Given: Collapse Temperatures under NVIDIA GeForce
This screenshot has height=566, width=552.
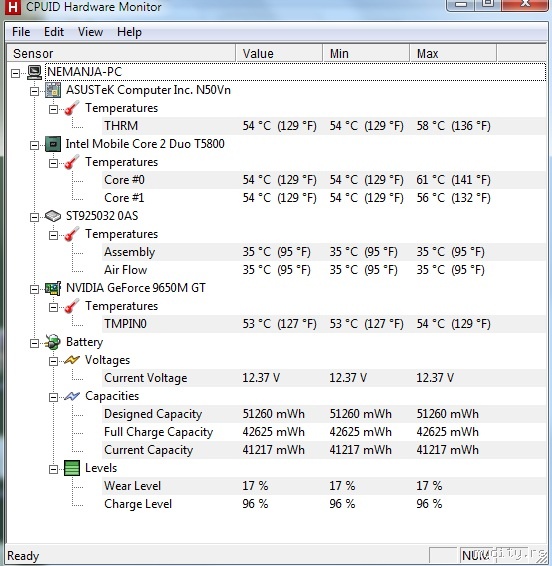Looking at the screenshot, I should (53, 308).
